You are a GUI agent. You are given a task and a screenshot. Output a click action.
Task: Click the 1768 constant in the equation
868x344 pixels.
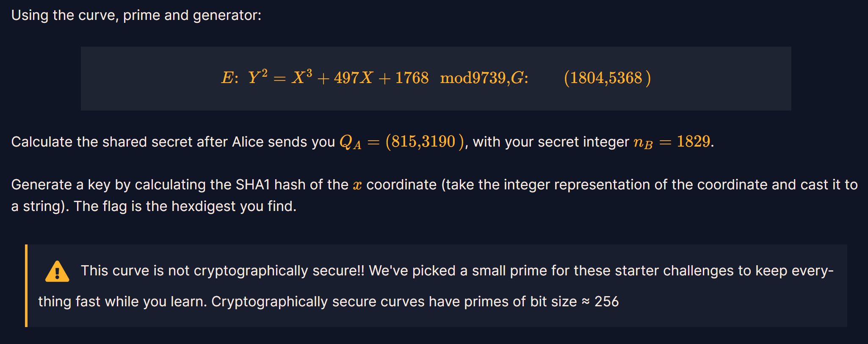[412, 78]
